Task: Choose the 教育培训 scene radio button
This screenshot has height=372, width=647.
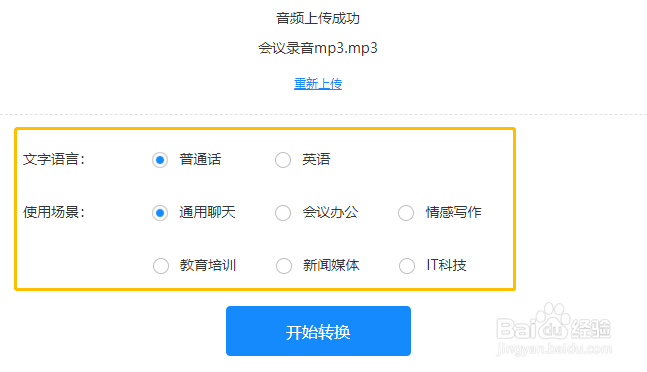Action: click(161, 266)
